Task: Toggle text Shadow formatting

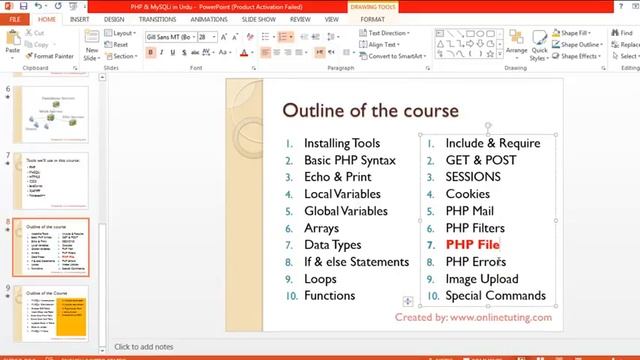Action: (184, 52)
